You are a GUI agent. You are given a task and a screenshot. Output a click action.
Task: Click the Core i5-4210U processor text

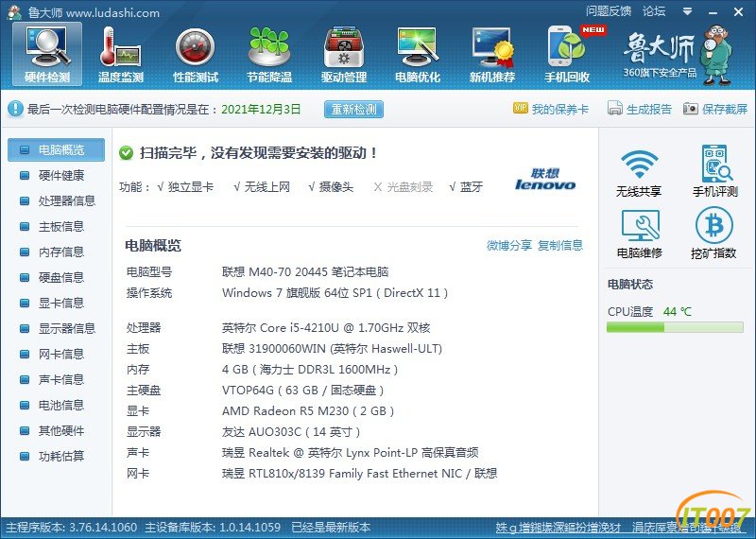click(326, 328)
